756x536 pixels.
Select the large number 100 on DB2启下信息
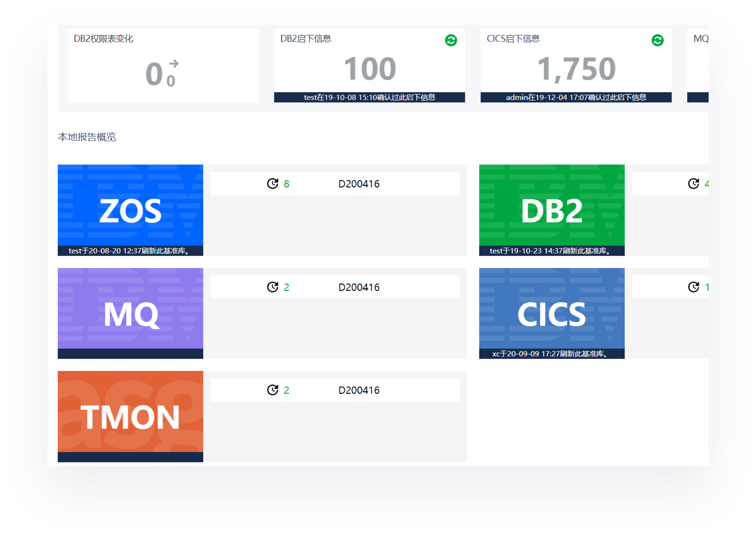point(370,69)
